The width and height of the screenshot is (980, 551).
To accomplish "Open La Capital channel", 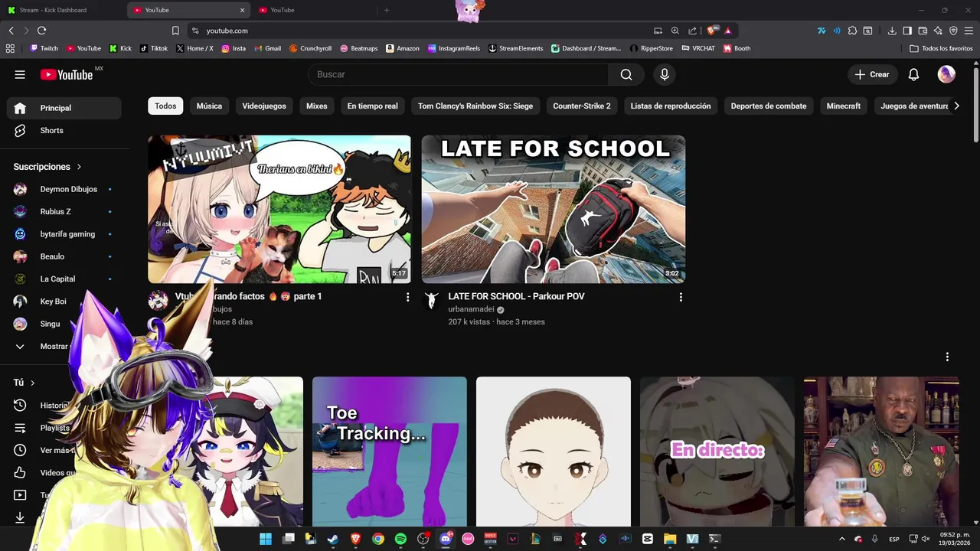I will tap(64, 279).
